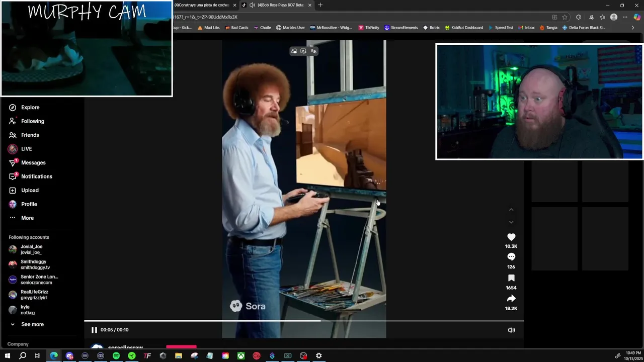
Task: Expand See more following accounts
Action: click(x=27, y=324)
